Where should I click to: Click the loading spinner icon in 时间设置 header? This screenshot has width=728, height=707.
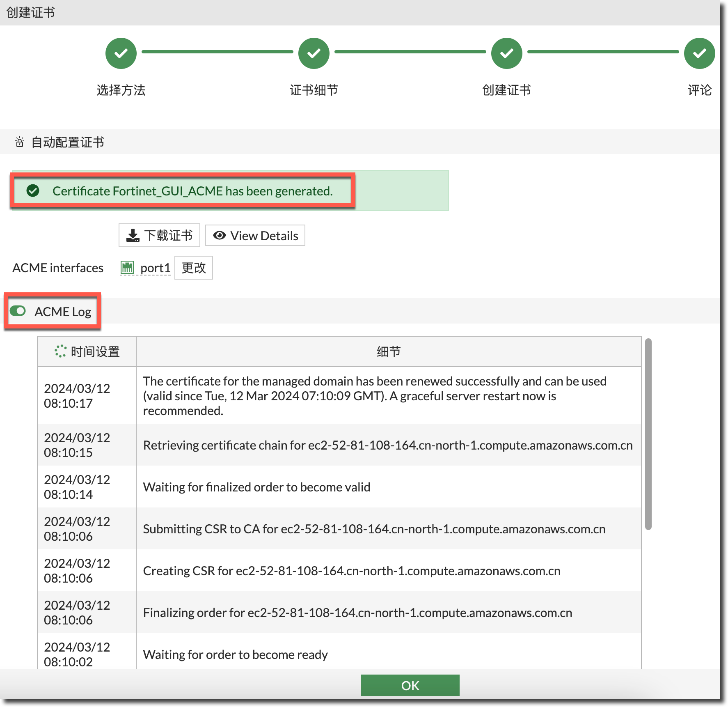(x=60, y=351)
